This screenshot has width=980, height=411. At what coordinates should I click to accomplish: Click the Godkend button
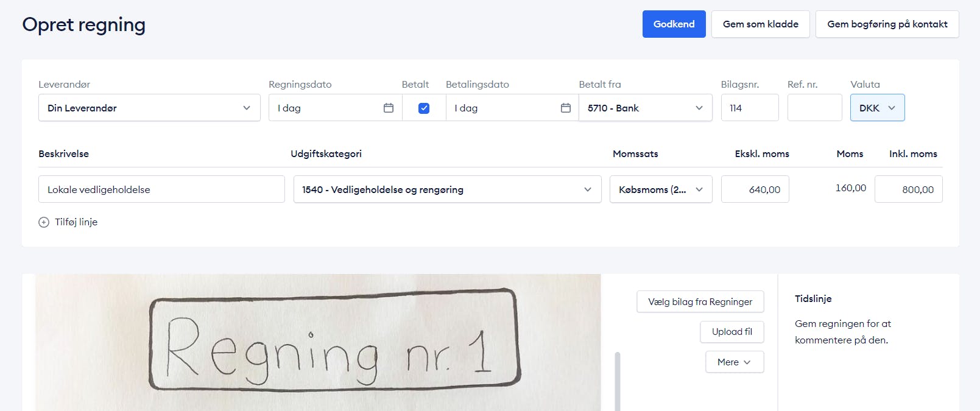point(674,24)
